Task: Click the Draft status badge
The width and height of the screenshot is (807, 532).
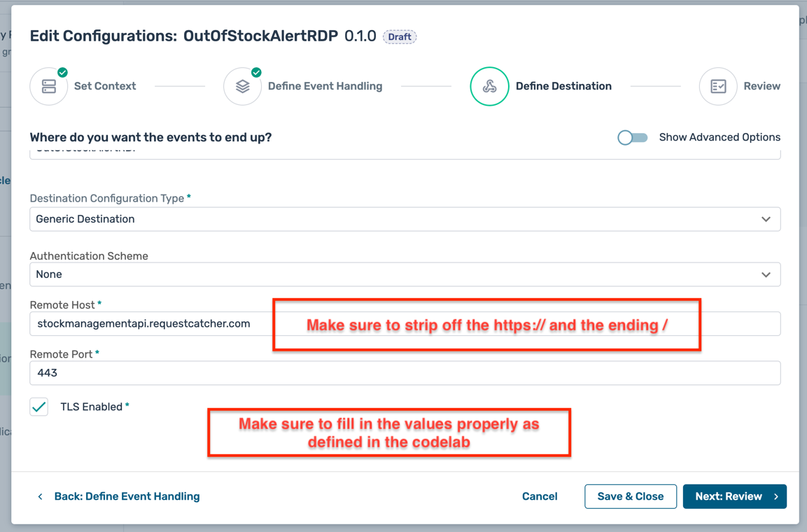Action: tap(399, 36)
